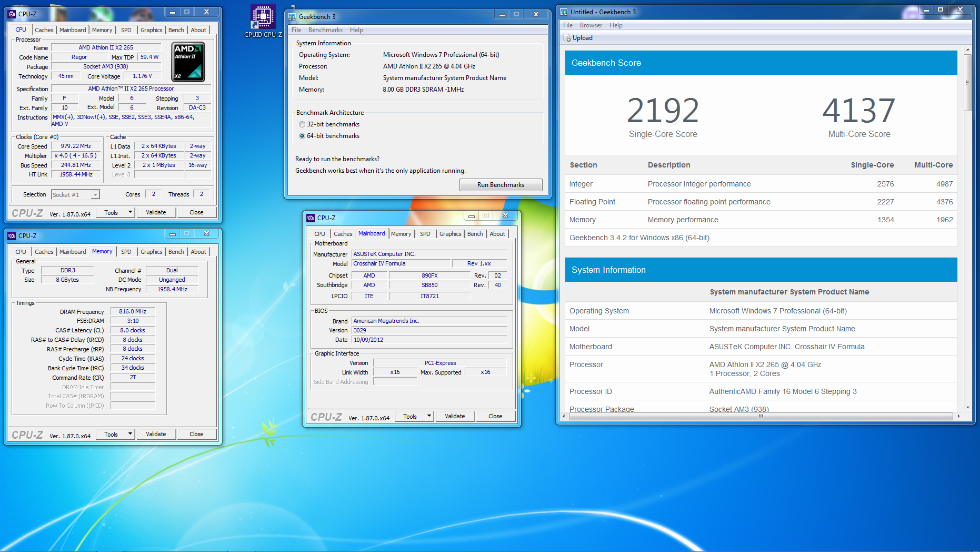Click Validate in the Mainboard tab window
This screenshot has width=980, height=552.
(455, 416)
